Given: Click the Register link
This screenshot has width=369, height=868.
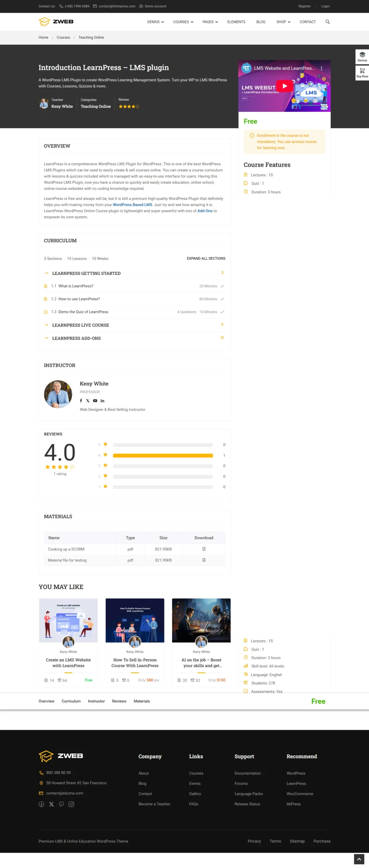Looking at the screenshot, I should [305, 6].
